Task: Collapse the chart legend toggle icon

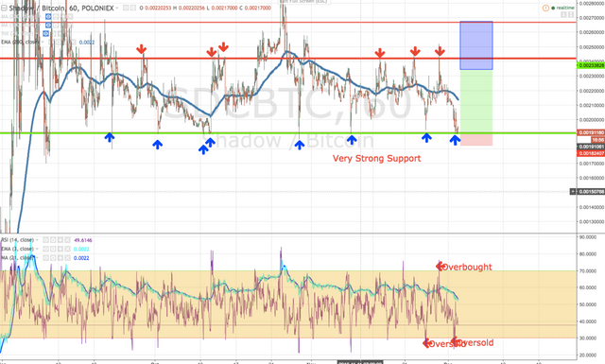Action: click(x=4, y=8)
